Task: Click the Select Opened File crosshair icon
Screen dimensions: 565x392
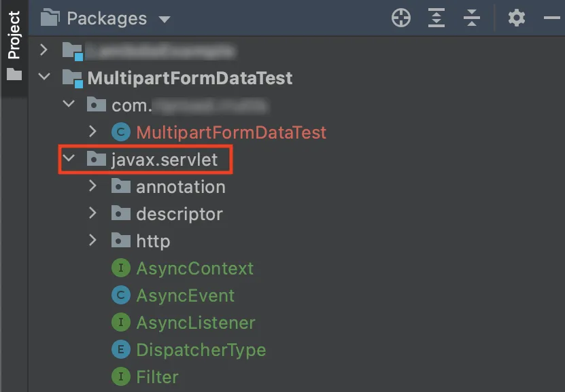Action: [401, 18]
